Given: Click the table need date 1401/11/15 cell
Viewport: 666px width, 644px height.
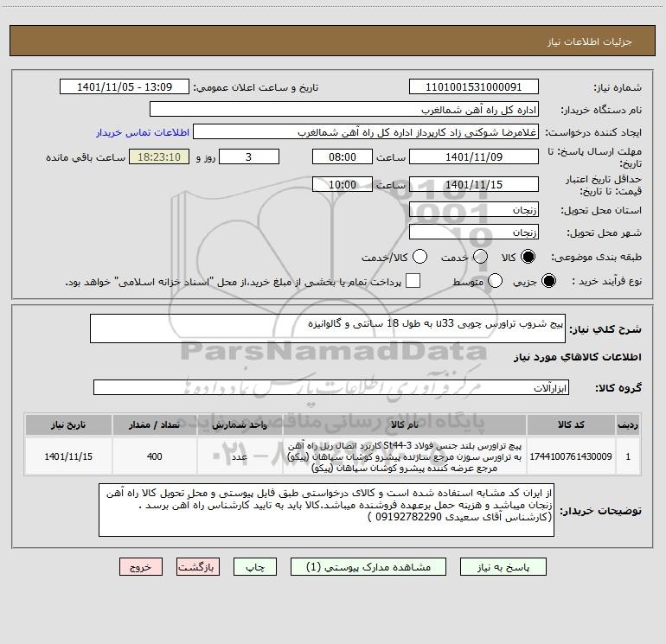Looking at the screenshot, I should pos(68,456).
